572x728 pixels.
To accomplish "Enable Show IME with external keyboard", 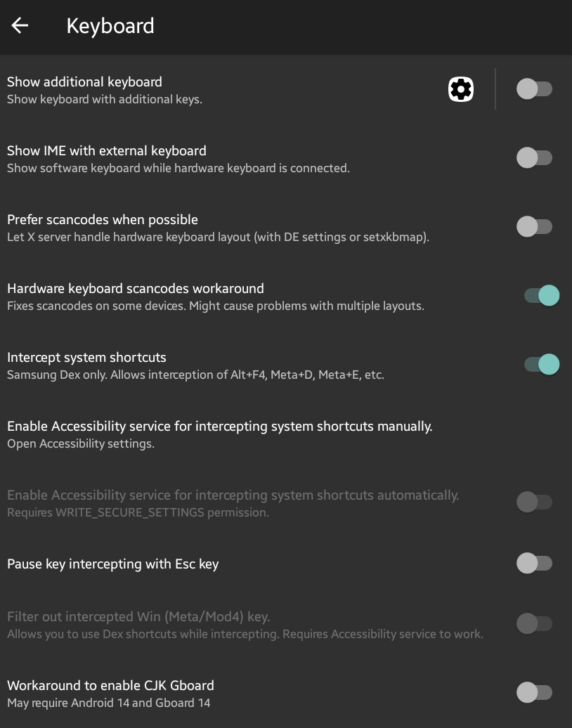I will tap(534, 158).
